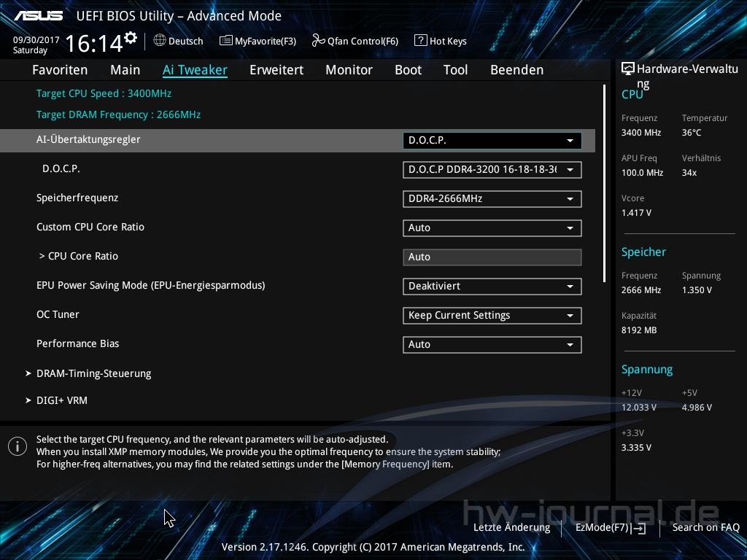The height and width of the screenshot is (560, 747).
Task: Click the +5V reading 4.986 V
Action: [697, 408]
